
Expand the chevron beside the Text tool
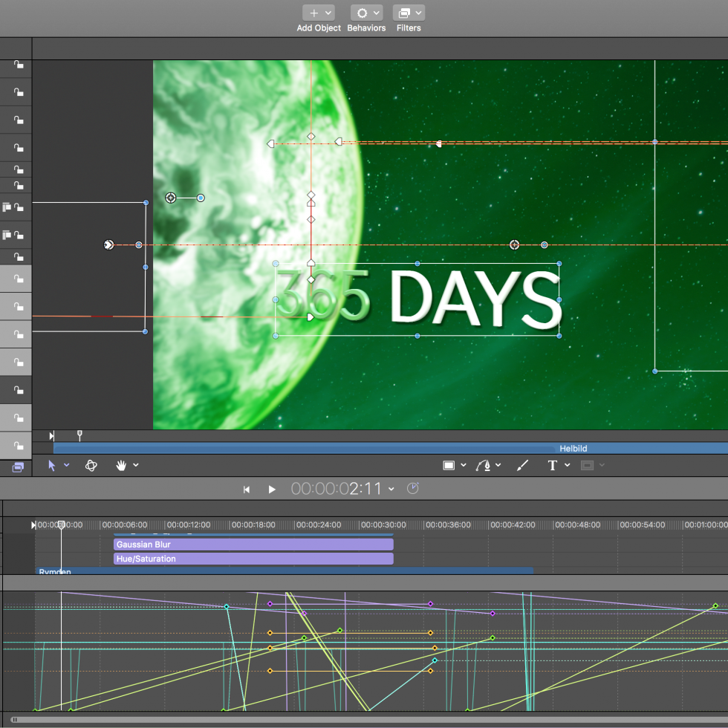click(x=568, y=465)
